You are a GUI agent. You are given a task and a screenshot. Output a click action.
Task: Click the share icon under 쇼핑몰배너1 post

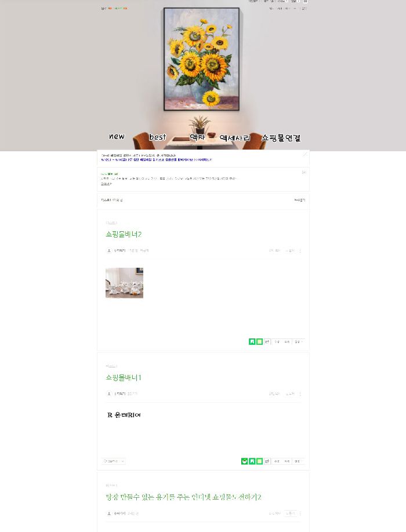[x=267, y=461]
